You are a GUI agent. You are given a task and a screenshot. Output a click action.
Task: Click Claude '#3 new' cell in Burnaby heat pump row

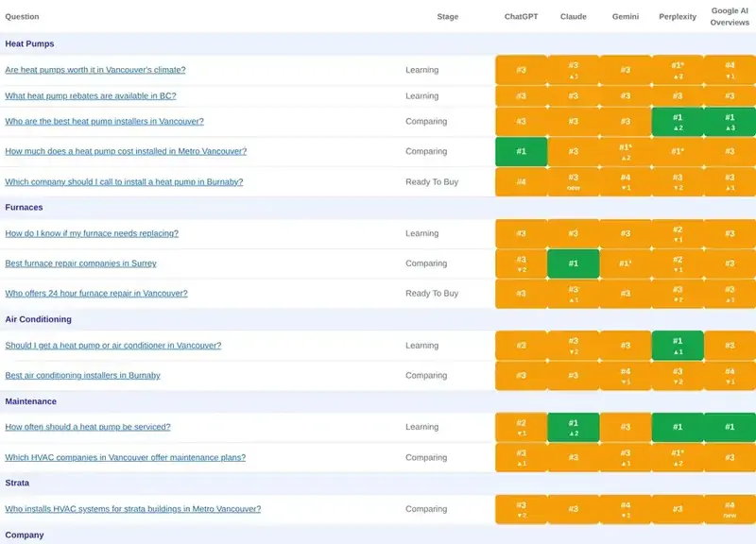click(x=574, y=182)
